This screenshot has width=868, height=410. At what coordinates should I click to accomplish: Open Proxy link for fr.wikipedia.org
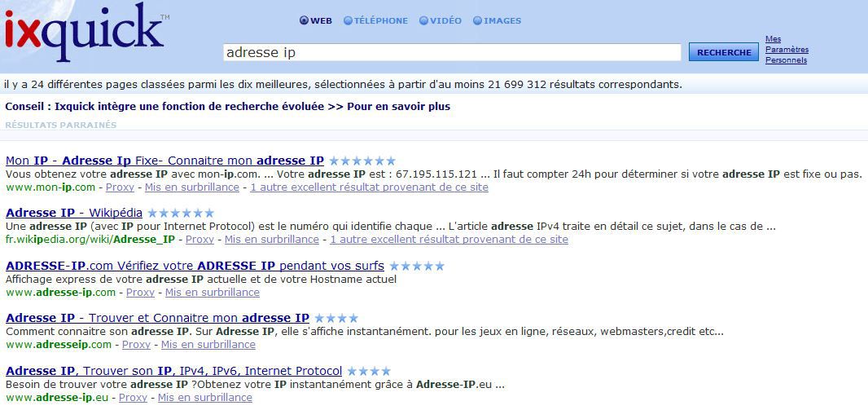(x=199, y=240)
